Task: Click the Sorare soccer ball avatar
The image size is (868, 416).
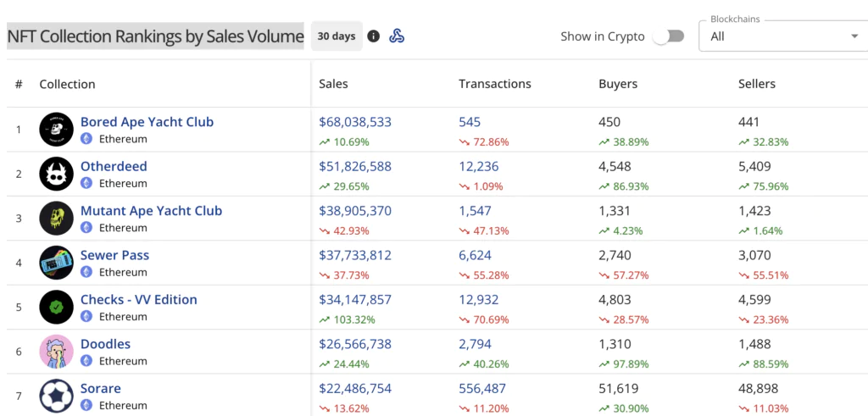Action: click(x=57, y=396)
